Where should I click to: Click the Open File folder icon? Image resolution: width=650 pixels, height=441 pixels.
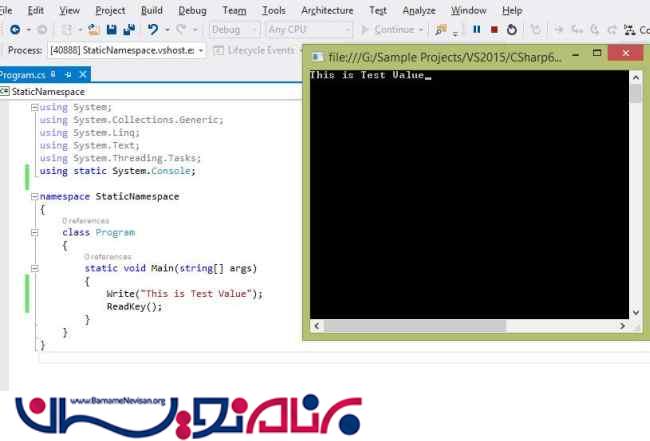[93, 30]
